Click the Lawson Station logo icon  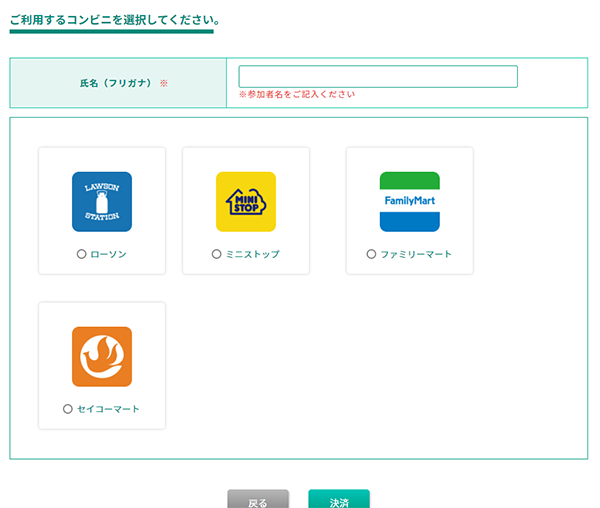pos(102,202)
